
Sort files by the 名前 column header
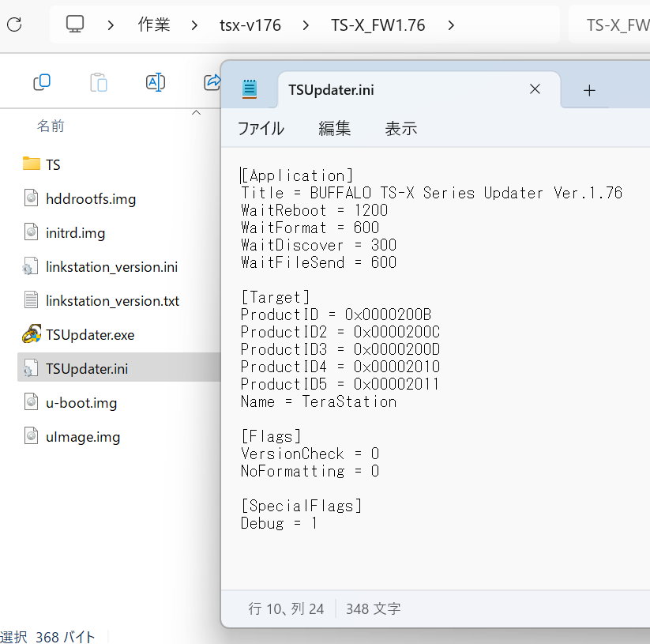point(51,126)
